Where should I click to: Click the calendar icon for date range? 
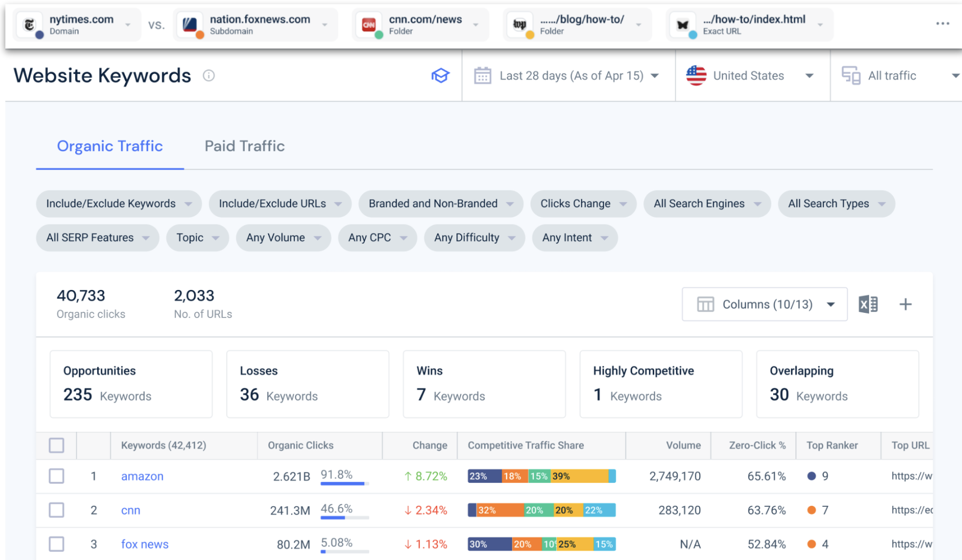click(483, 76)
